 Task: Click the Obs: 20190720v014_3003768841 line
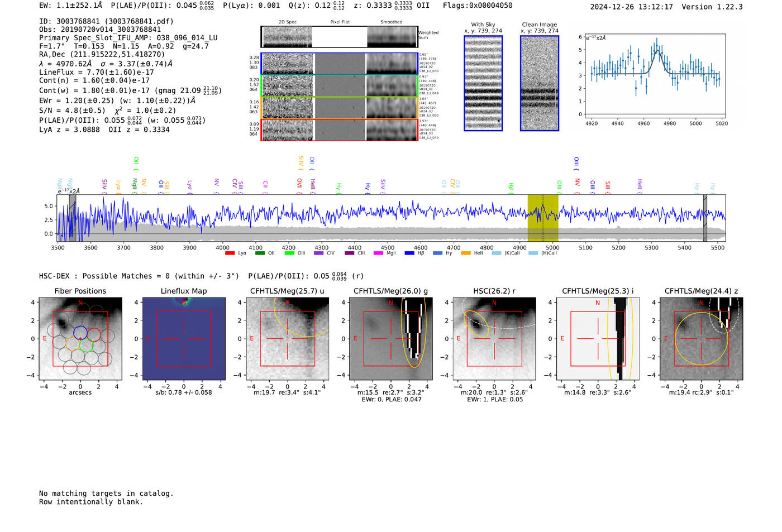coord(100,30)
